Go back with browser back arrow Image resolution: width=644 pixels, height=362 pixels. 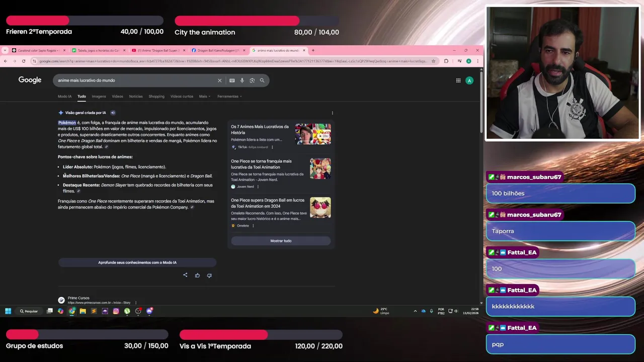point(5,61)
